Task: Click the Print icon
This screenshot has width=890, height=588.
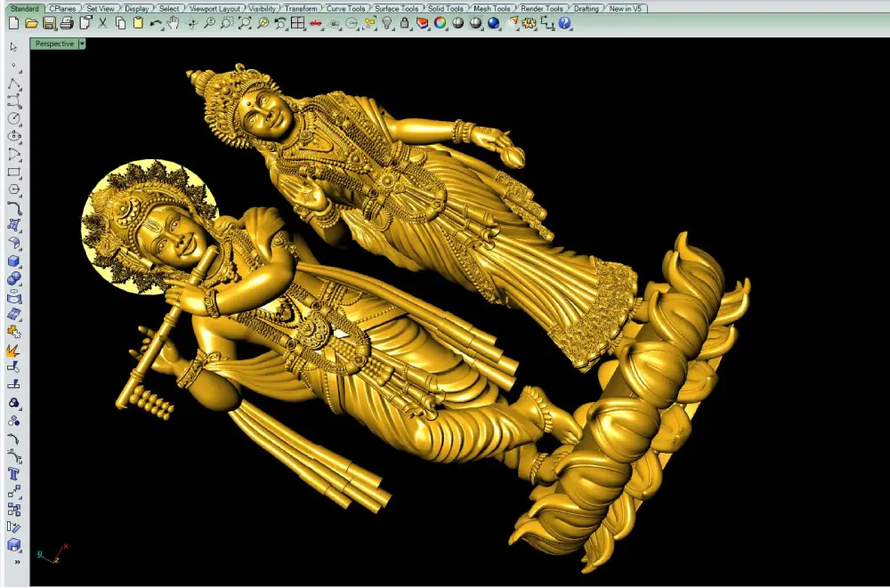Action: click(x=67, y=23)
